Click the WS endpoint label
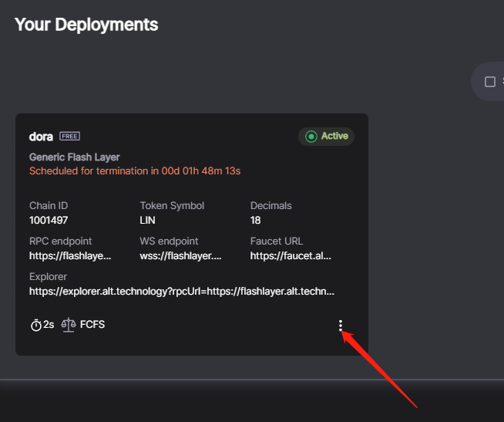The height and width of the screenshot is (422, 504). coord(169,241)
